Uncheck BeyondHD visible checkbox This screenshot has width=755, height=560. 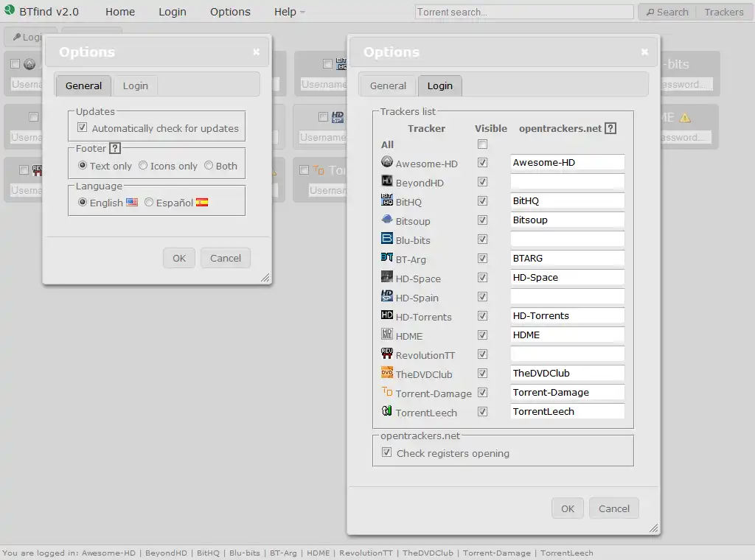tap(482, 182)
